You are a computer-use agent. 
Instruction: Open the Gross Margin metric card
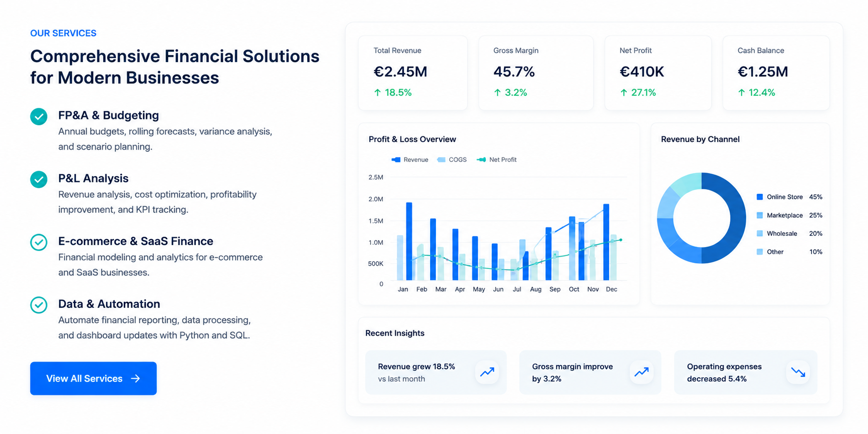pos(536,72)
